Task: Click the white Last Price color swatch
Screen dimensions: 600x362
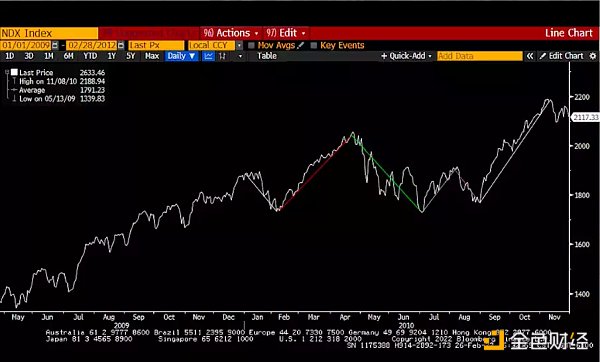Action: point(14,72)
